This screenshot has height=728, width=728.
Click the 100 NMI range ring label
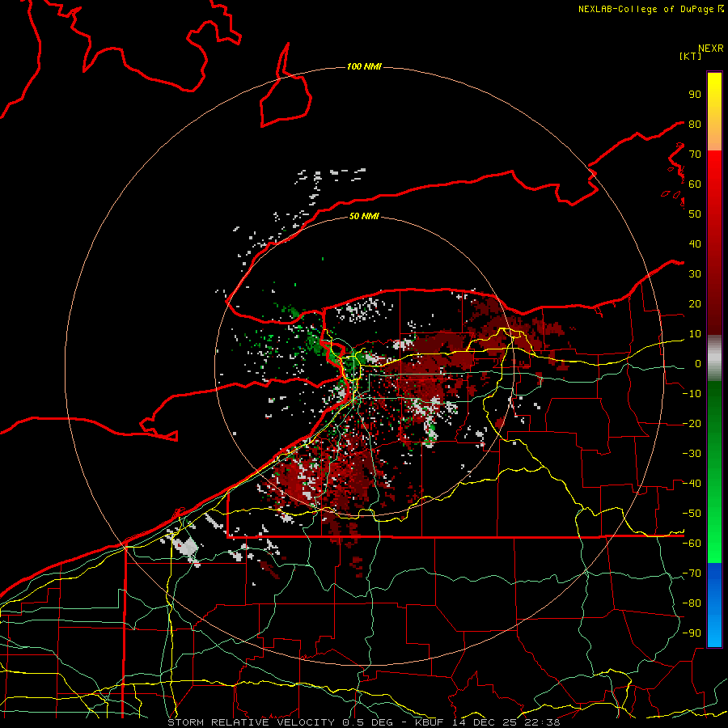tap(364, 67)
